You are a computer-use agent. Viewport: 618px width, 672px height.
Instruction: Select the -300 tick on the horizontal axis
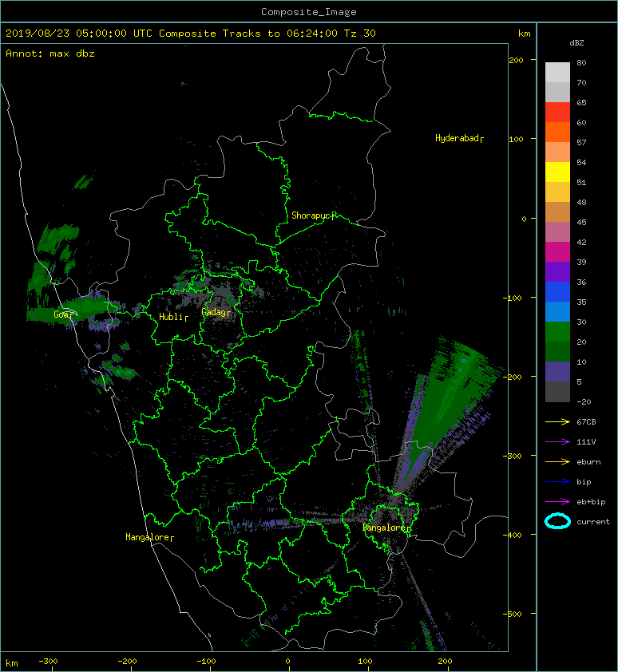48,662
